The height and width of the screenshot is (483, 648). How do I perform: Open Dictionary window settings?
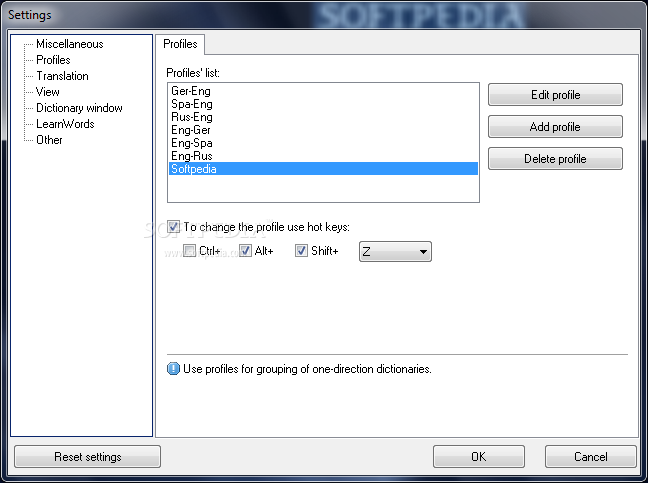point(79,108)
